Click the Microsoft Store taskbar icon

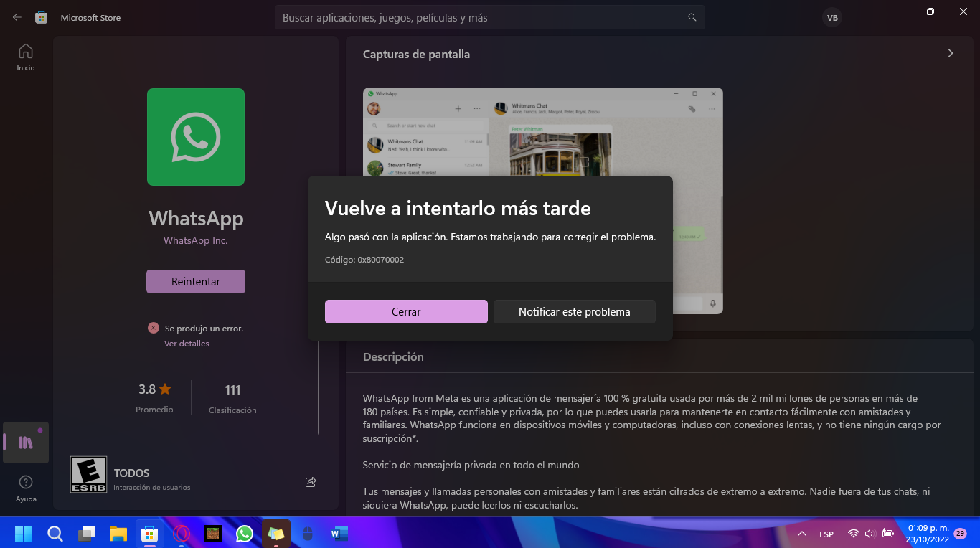(150, 534)
